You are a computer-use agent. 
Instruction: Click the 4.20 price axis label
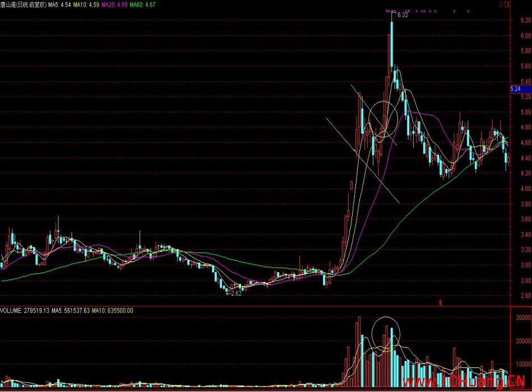click(x=526, y=173)
